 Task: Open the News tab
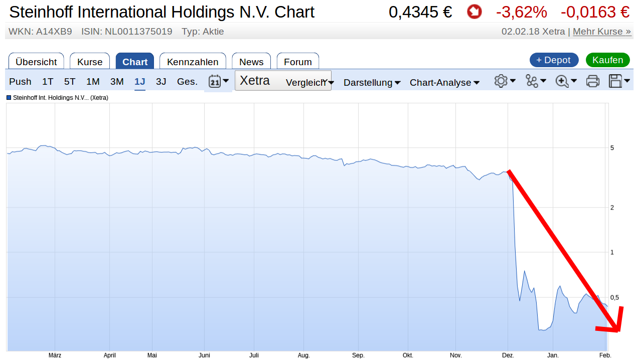point(251,62)
